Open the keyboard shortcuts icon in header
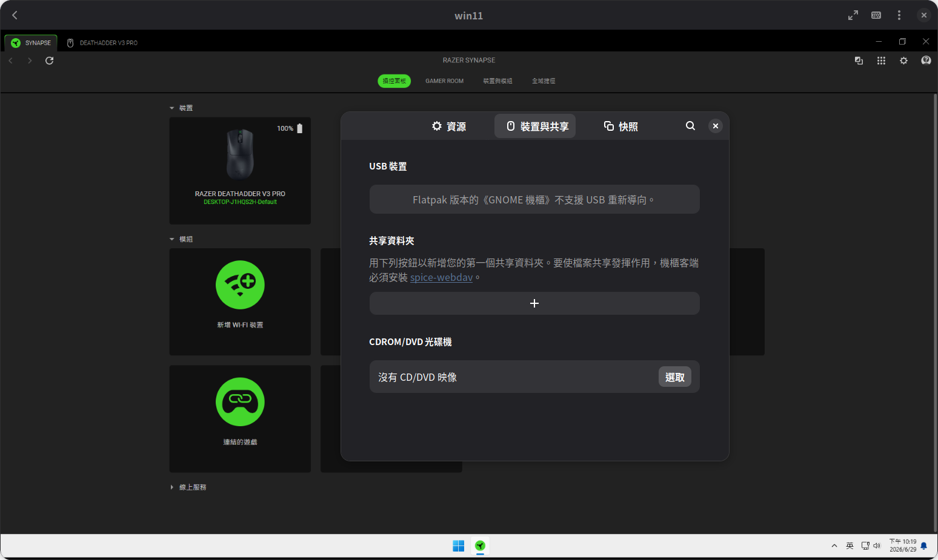Screen dimensions: 938x560 pos(876,15)
